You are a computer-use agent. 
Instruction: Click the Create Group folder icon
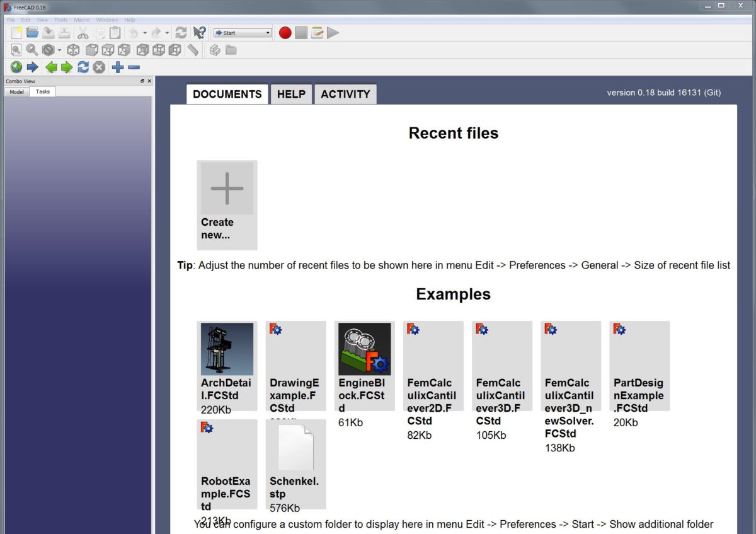point(231,50)
